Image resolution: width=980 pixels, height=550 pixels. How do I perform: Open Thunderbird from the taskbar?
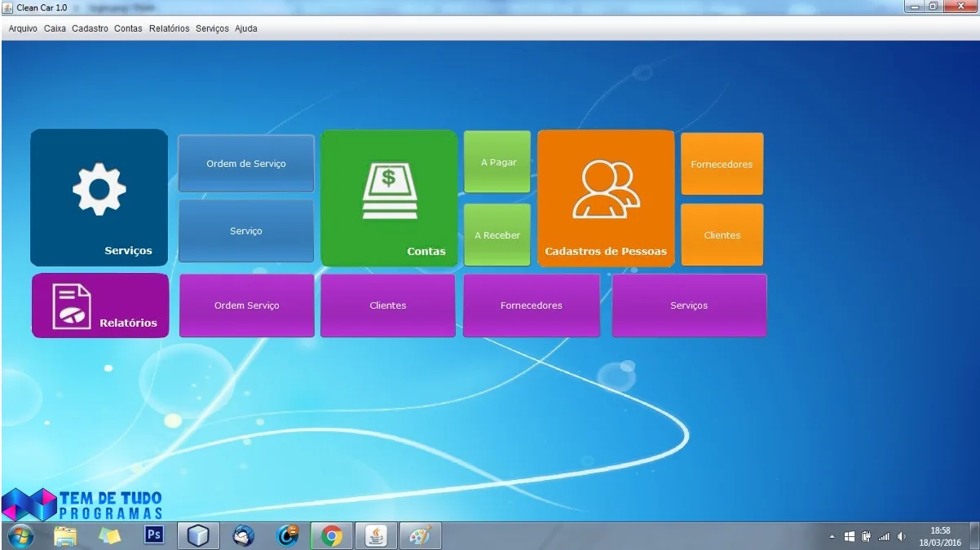pos(243,536)
